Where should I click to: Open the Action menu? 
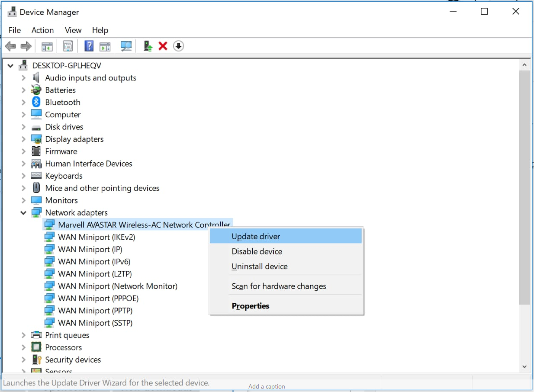click(x=43, y=30)
